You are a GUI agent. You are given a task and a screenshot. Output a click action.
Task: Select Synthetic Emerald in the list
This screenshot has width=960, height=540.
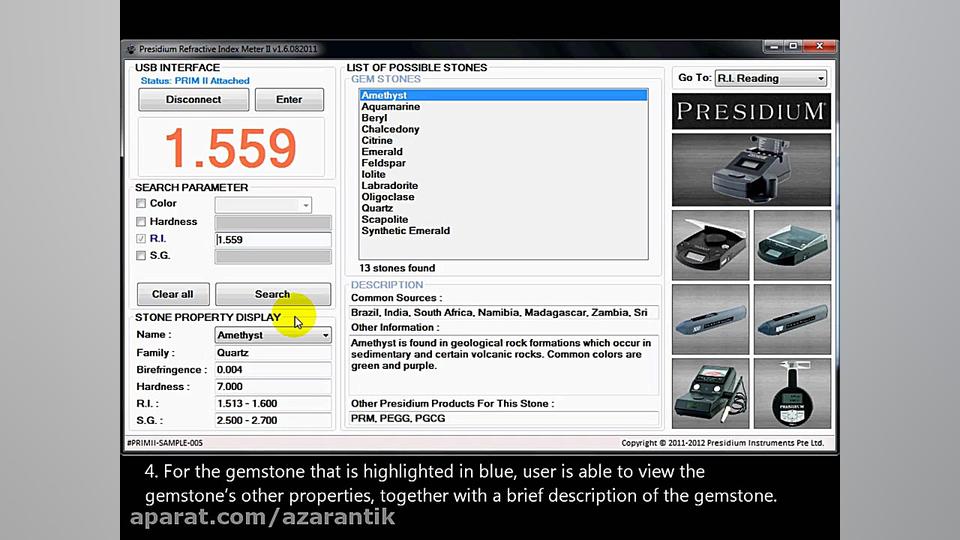click(x=503, y=231)
